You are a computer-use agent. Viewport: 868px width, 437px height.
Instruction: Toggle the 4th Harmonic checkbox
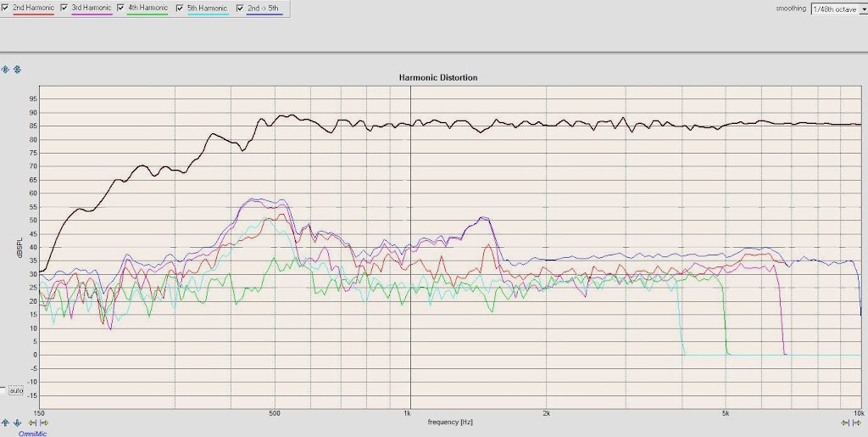(120, 8)
